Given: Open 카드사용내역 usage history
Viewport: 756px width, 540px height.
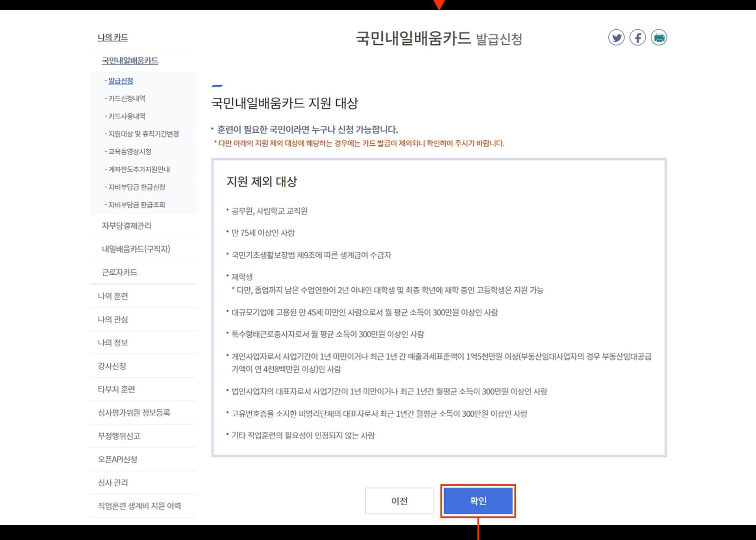Looking at the screenshot, I should 126,116.
